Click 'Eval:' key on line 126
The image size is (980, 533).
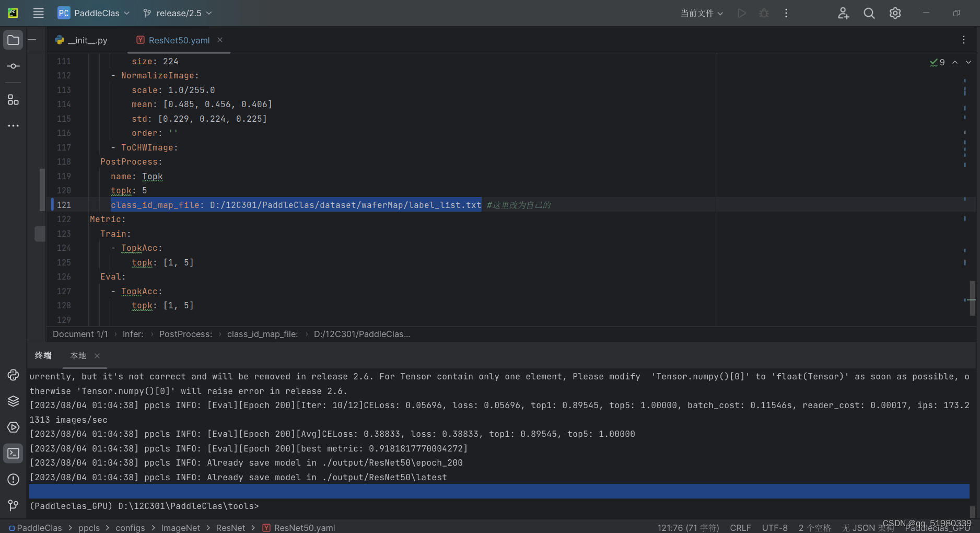113,277
